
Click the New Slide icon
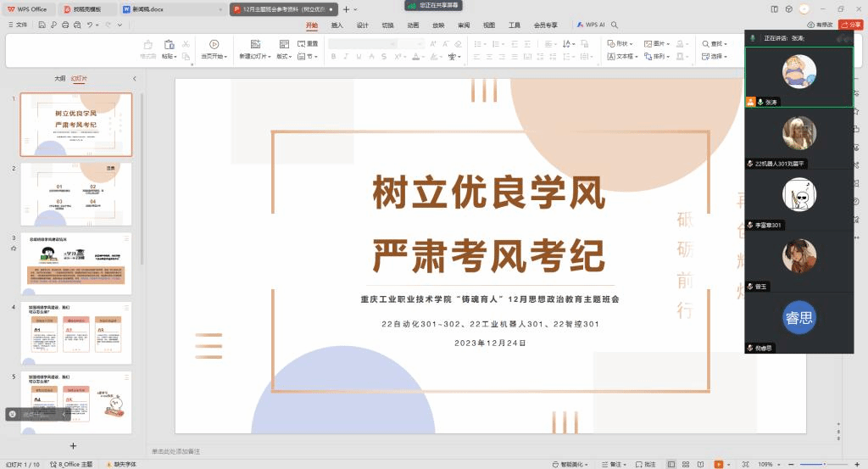click(255, 44)
